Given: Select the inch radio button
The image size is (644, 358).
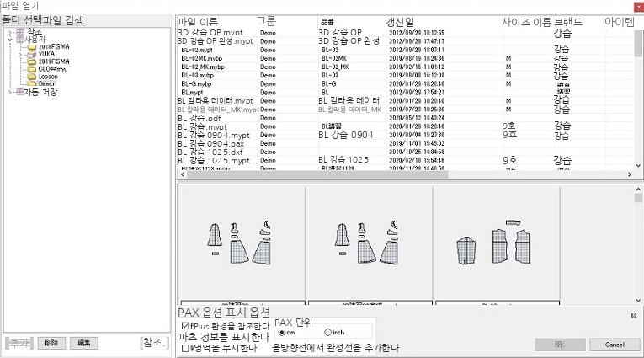Looking at the screenshot, I should point(327,332).
